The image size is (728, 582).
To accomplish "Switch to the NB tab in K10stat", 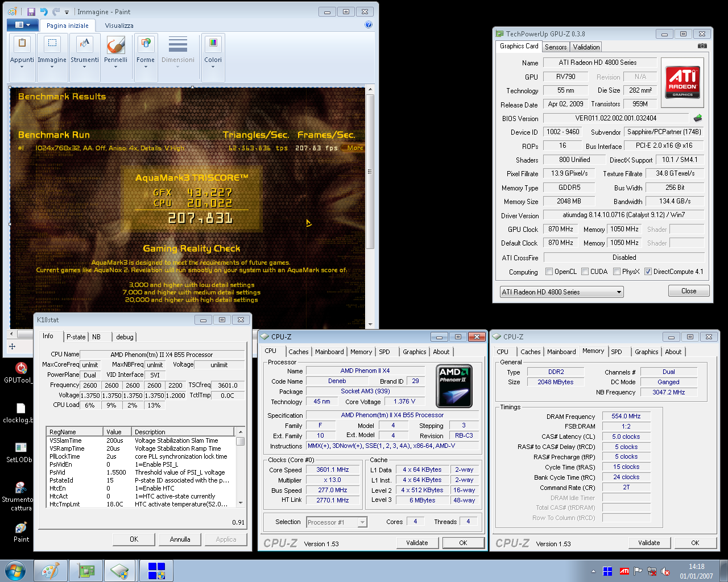I will coord(96,337).
